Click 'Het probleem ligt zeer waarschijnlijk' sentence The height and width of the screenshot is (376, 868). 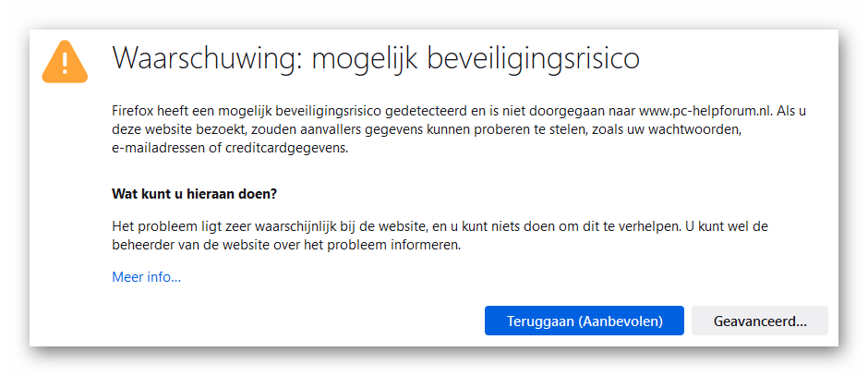(x=231, y=226)
